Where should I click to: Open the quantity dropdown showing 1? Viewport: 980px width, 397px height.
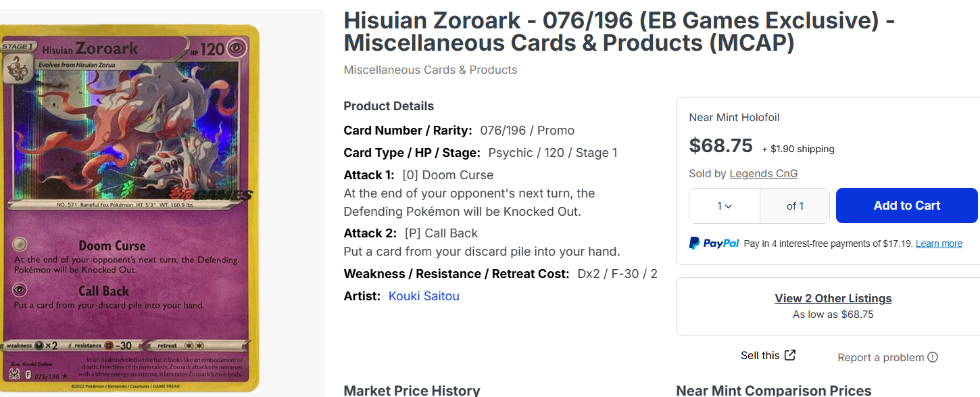(x=725, y=206)
